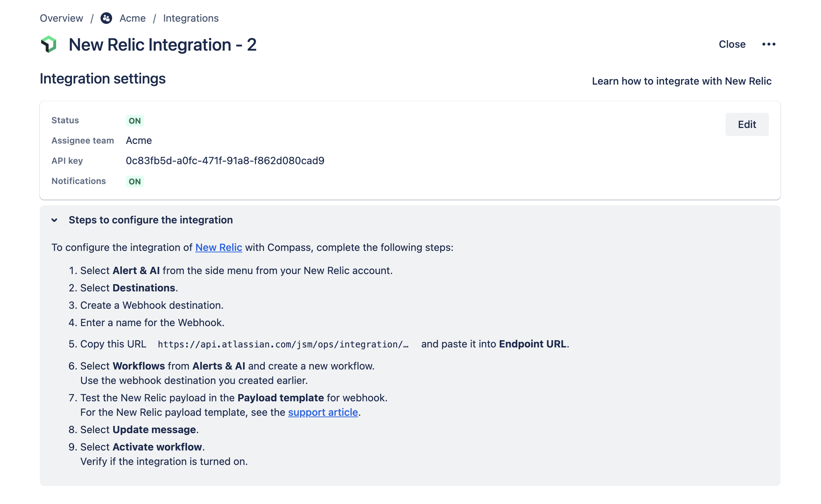Open Integrations breadcrumb link
Image resolution: width=821 pixels, height=504 pixels.
191,18
